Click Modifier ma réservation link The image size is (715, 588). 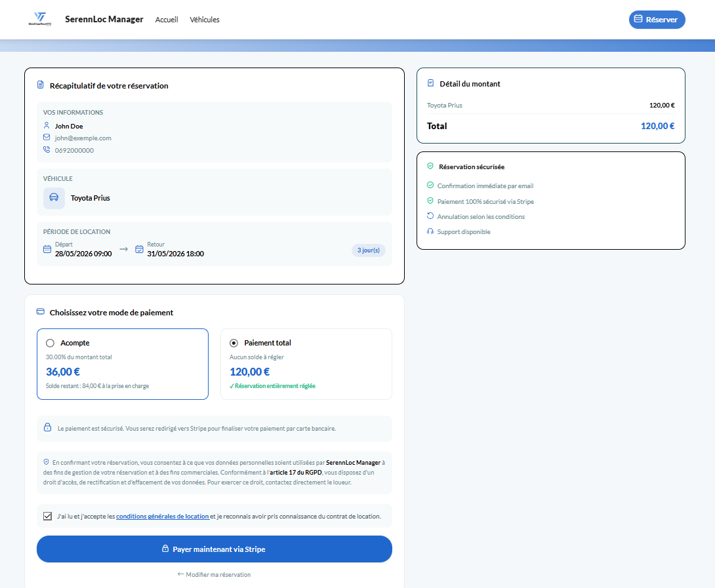coord(214,575)
